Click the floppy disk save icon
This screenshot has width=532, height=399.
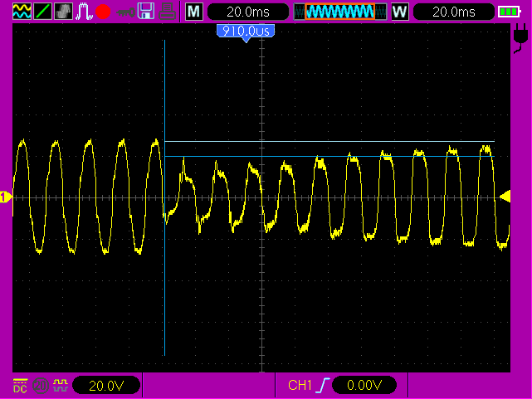[146, 12]
